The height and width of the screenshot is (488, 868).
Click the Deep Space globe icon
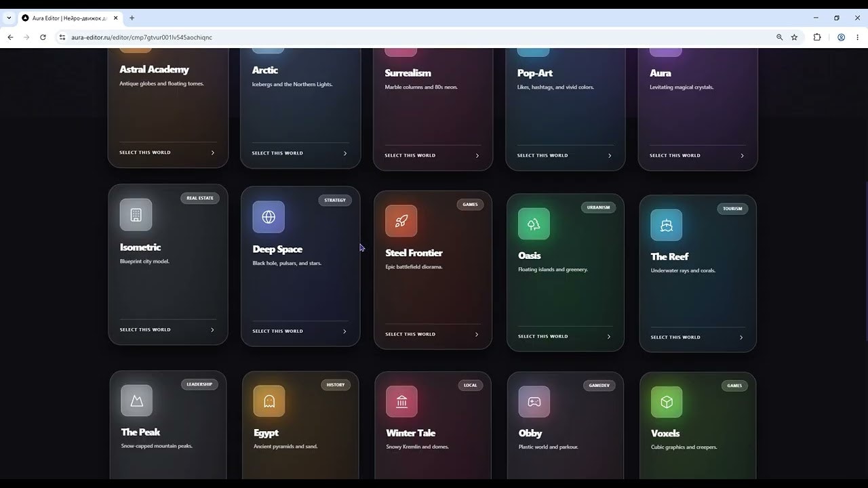tap(269, 217)
